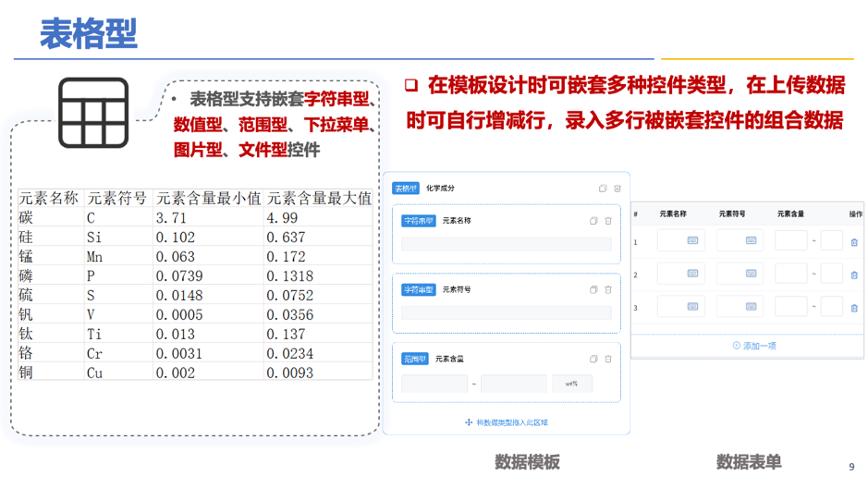Click minimum 元素含量 input in row 3
This screenshot has width=868, height=488.
pos(790,307)
